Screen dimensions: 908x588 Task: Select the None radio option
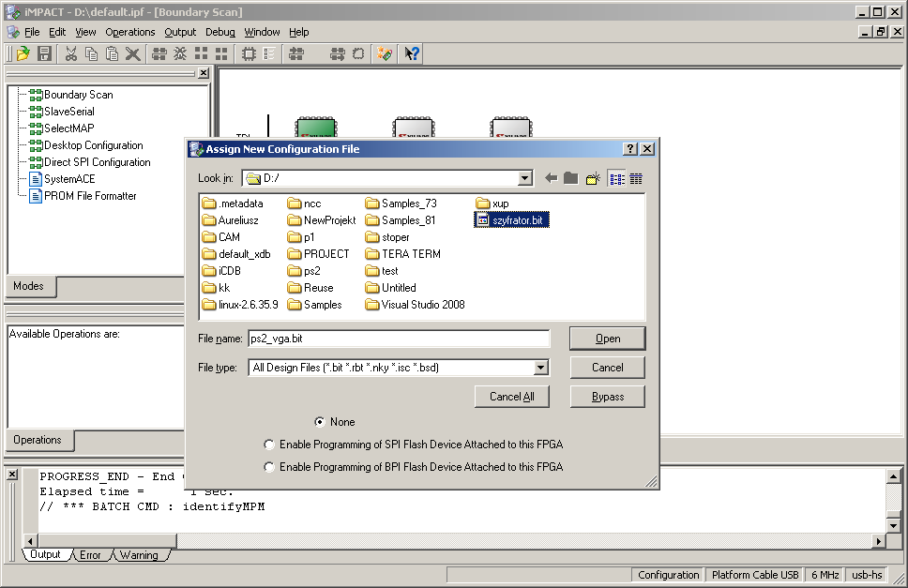(320, 422)
